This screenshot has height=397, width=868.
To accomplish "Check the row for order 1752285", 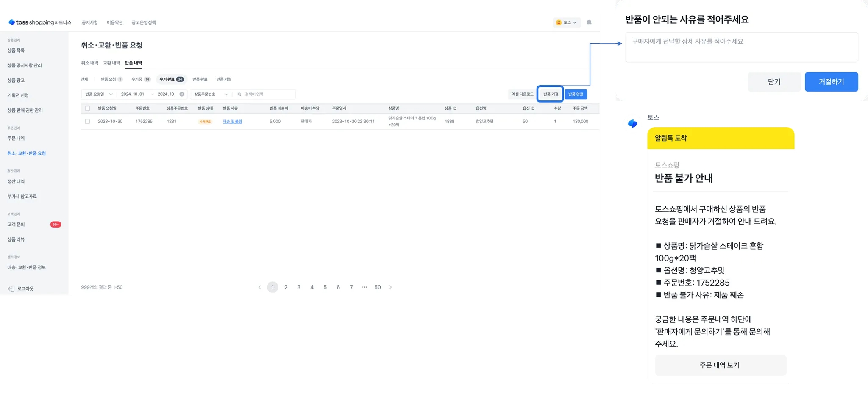I will coord(87,122).
